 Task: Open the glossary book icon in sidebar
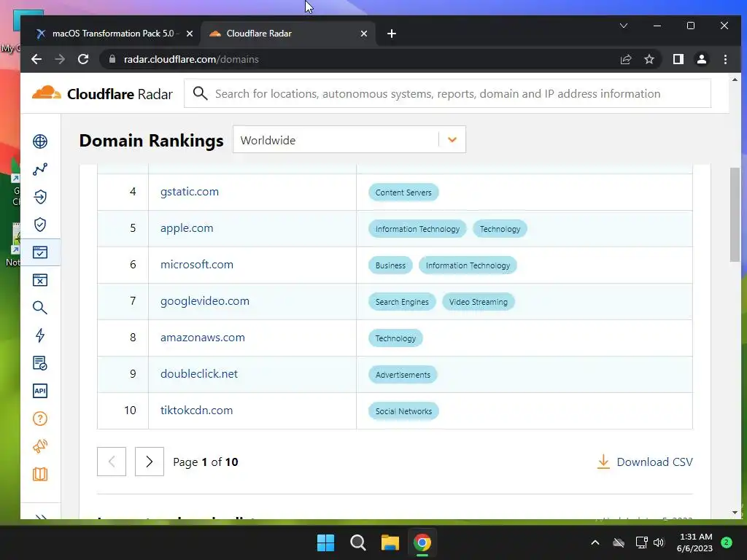(40, 474)
